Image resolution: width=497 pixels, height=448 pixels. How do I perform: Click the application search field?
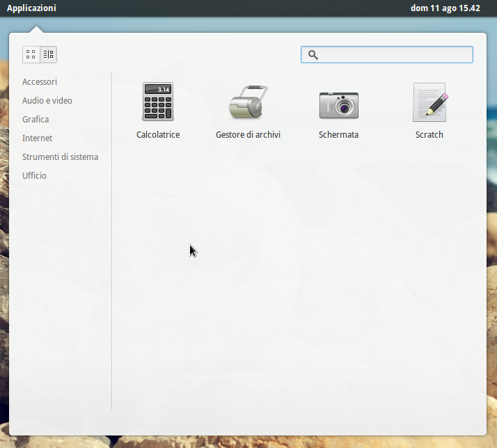click(x=387, y=54)
